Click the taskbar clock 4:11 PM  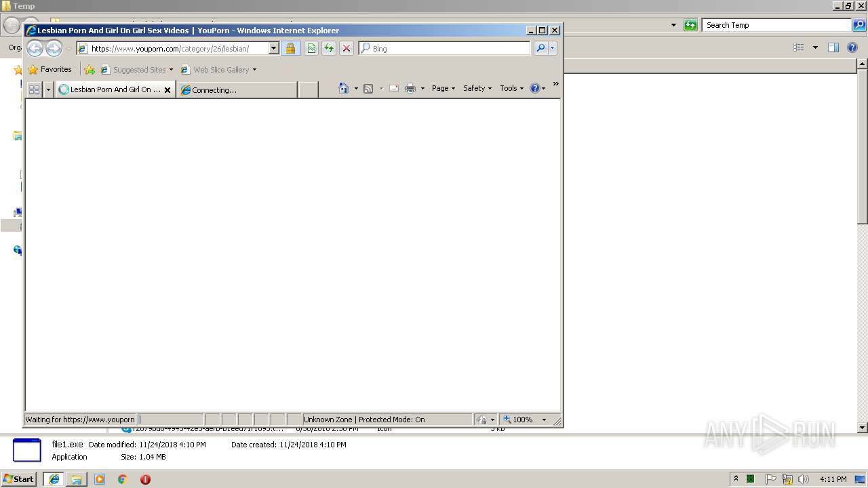point(833,479)
